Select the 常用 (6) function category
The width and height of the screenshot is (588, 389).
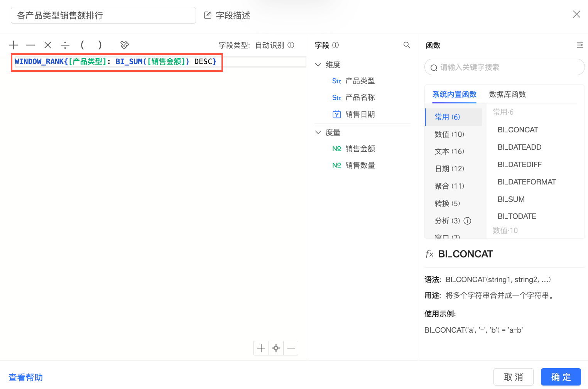(x=453, y=117)
